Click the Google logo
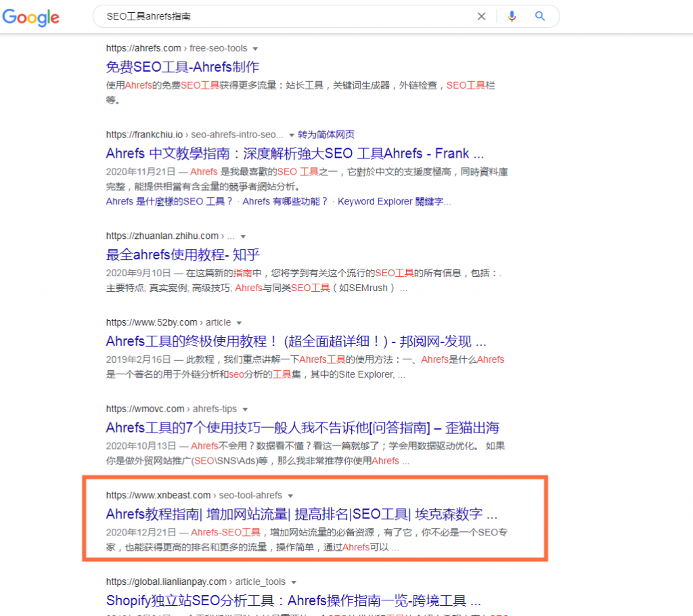The width and height of the screenshot is (693, 616). click(x=30, y=17)
